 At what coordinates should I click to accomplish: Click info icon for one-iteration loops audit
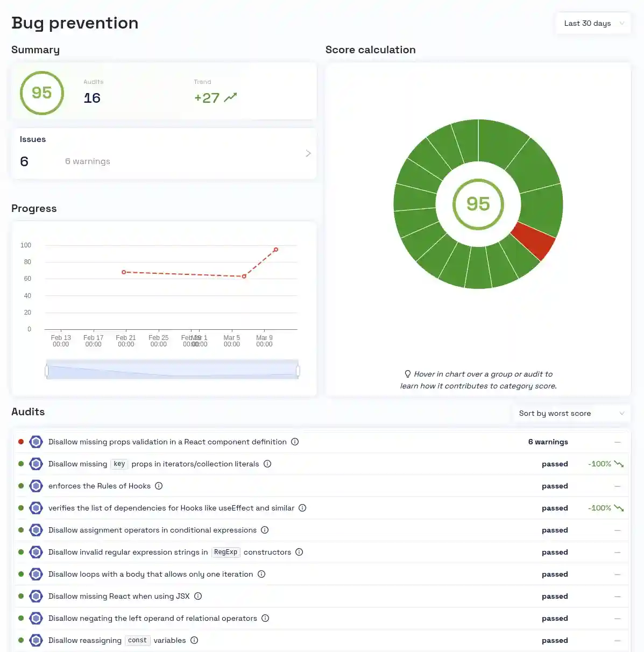tap(261, 574)
